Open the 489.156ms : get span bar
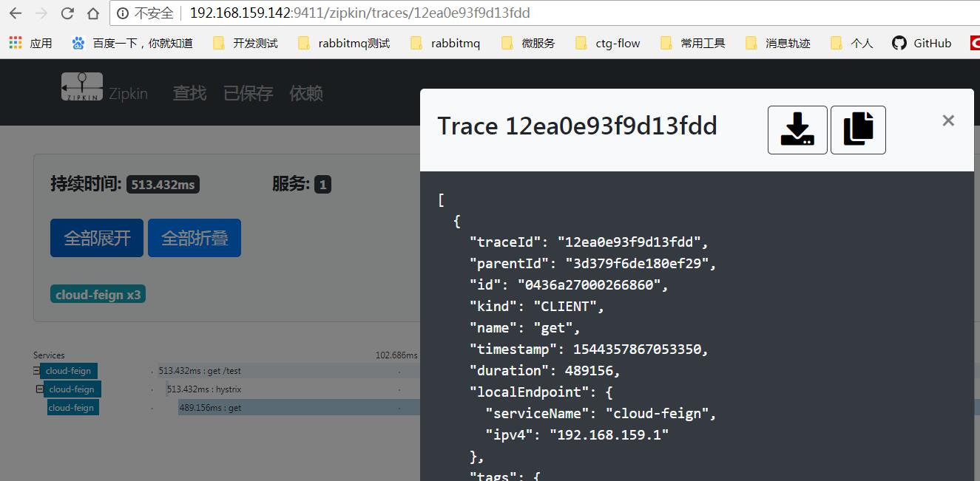980x481 pixels. click(299, 408)
